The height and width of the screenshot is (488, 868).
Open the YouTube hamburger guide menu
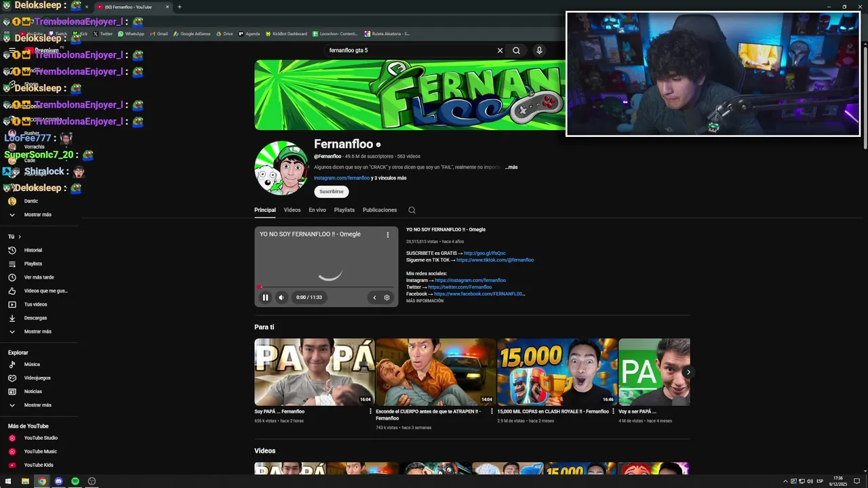coord(12,50)
